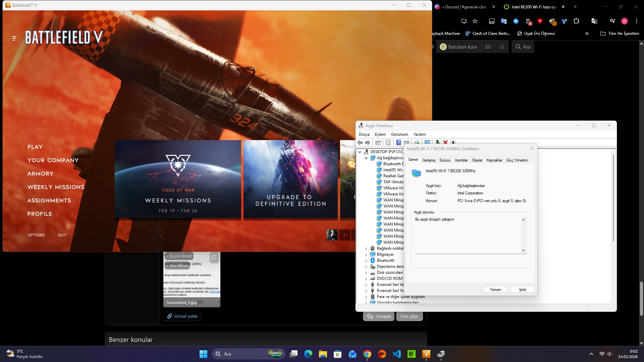Click the forward arrow in Device Manager toolbar
The height and width of the screenshot is (362, 644).
[x=368, y=142]
